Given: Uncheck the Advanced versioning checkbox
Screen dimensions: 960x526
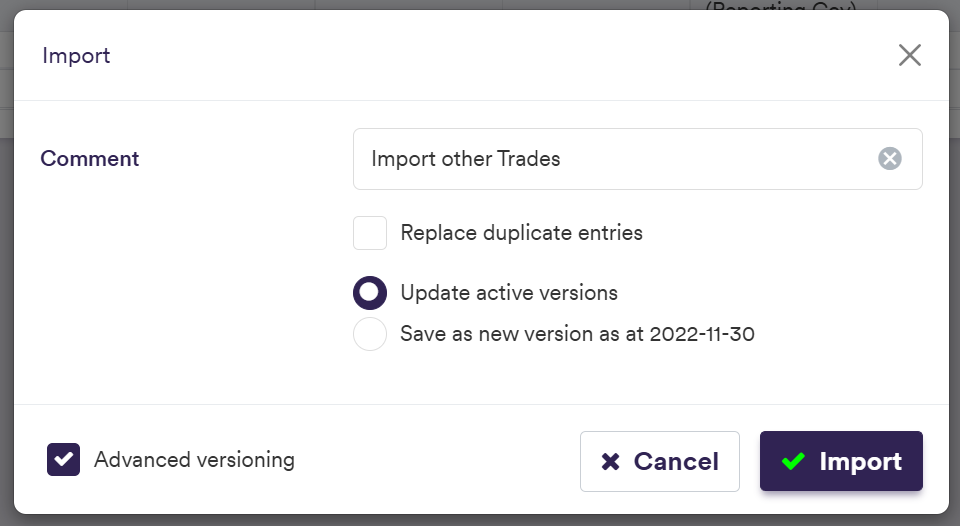Looking at the screenshot, I should point(64,460).
